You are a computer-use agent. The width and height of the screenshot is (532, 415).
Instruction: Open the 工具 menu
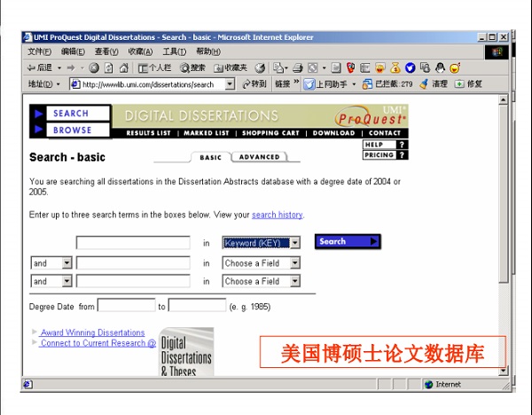[175, 51]
